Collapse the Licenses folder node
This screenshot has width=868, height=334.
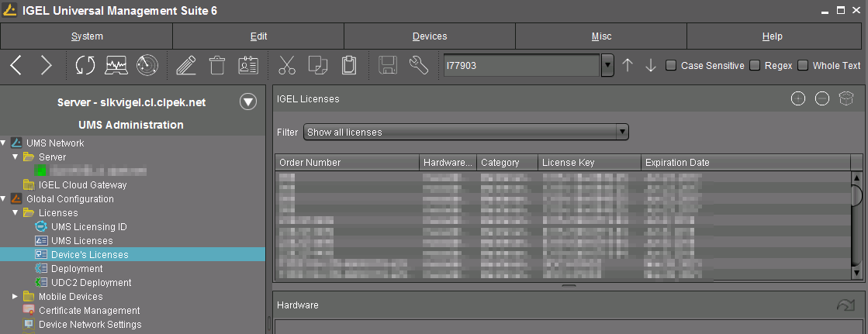[x=16, y=213]
